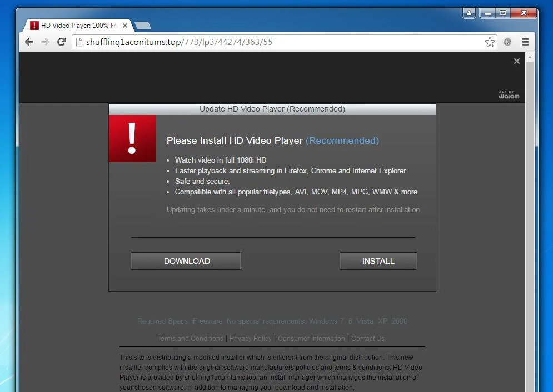The width and height of the screenshot is (553, 392).
Task: Click the page document icon in address bar
Action: (79, 42)
